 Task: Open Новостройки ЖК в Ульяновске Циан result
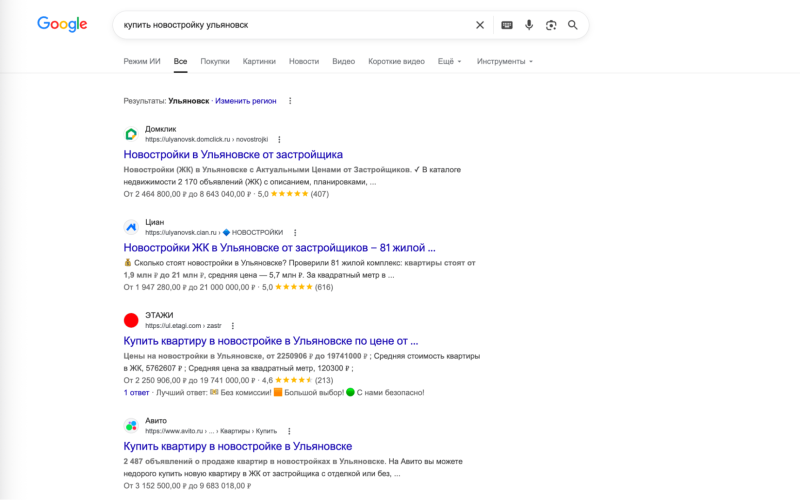(280, 247)
